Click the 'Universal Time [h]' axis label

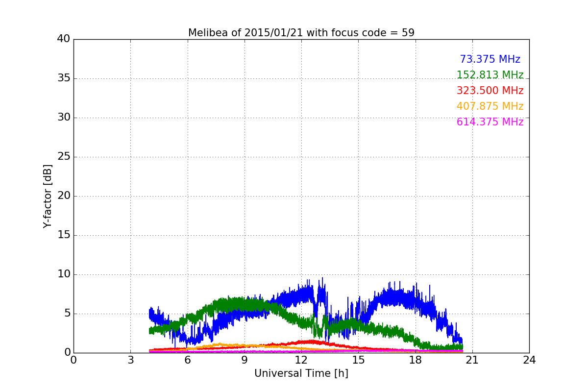pos(301,373)
